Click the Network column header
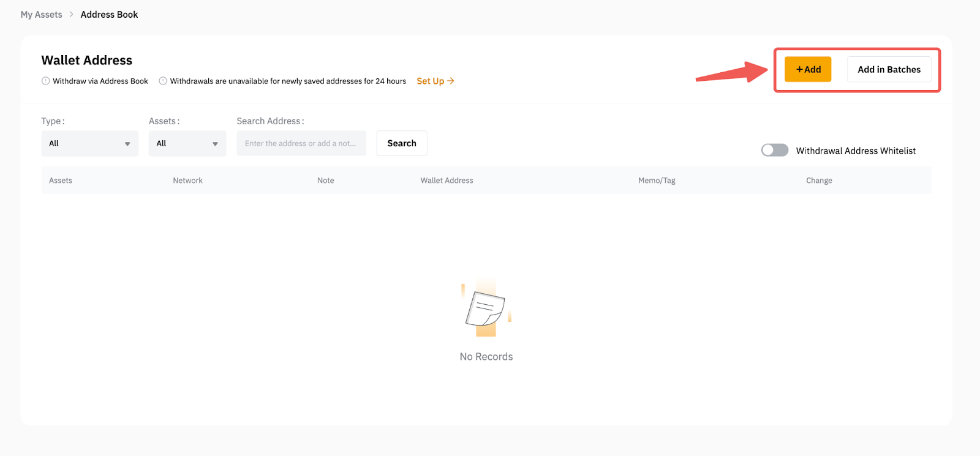This screenshot has width=980, height=456. 187,181
